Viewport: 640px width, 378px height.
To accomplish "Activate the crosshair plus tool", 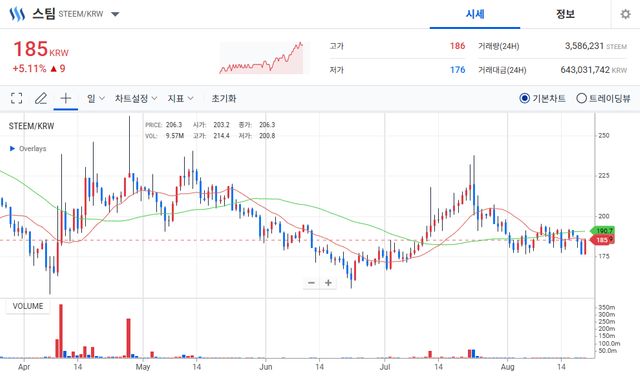I will 66,98.
